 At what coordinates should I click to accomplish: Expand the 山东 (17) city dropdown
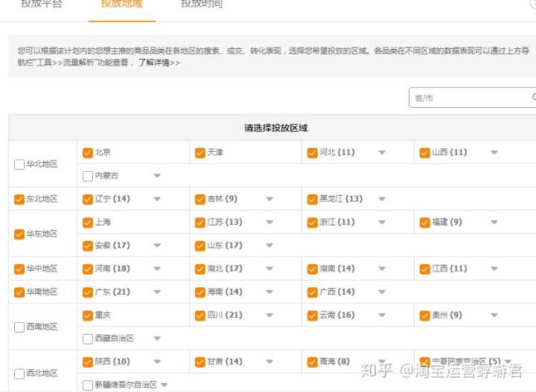pos(269,245)
